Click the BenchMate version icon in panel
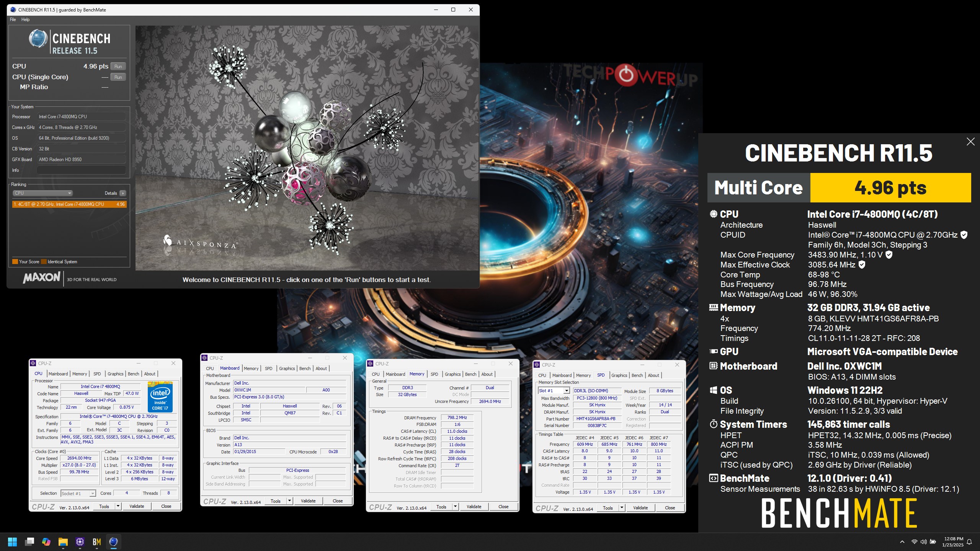 click(713, 478)
